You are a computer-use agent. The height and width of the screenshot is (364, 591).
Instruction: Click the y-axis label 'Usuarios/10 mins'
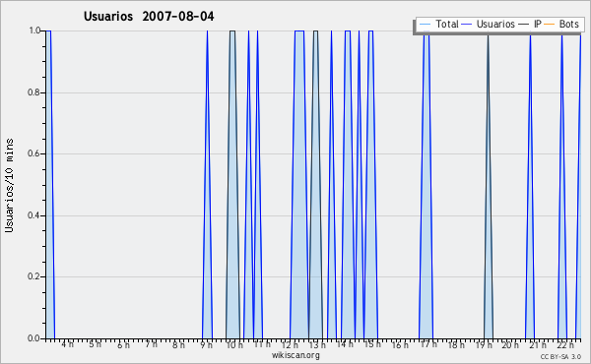9,185
